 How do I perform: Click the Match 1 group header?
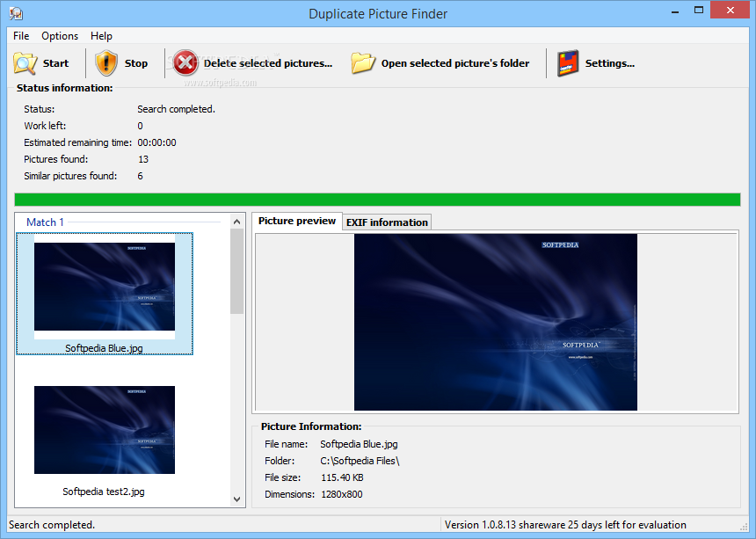point(45,222)
